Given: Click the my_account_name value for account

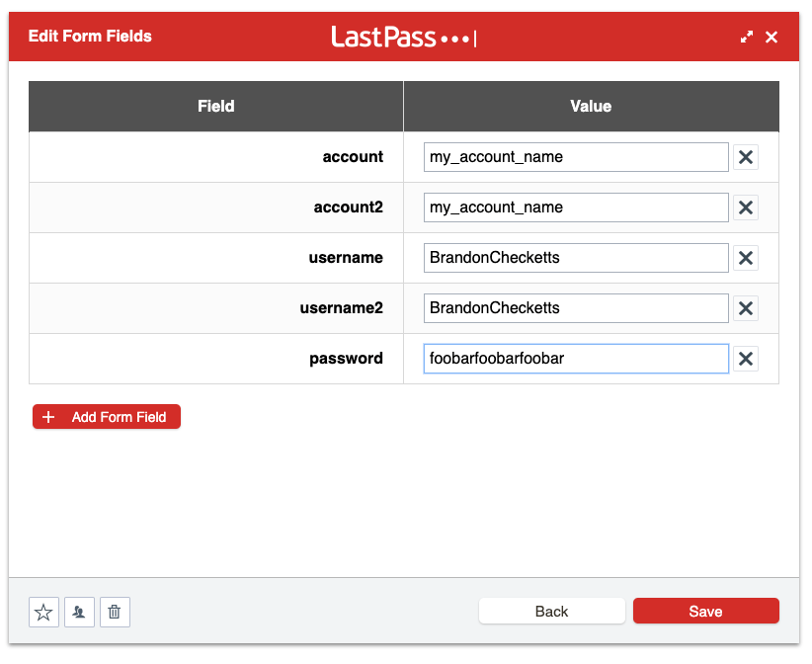Looking at the screenshot, I should pyautogui.click(x=576, y=156).
